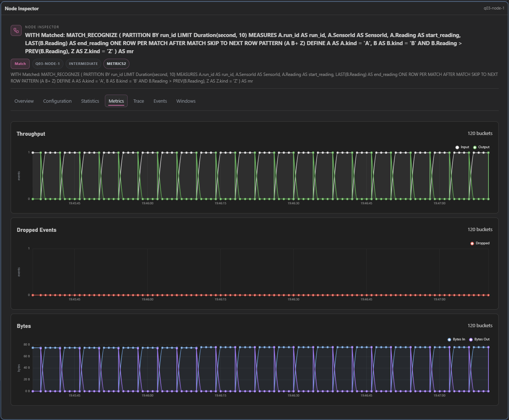Click the q03-node-1 label in title bar
509x420 pixels.
tap(494, 8)
